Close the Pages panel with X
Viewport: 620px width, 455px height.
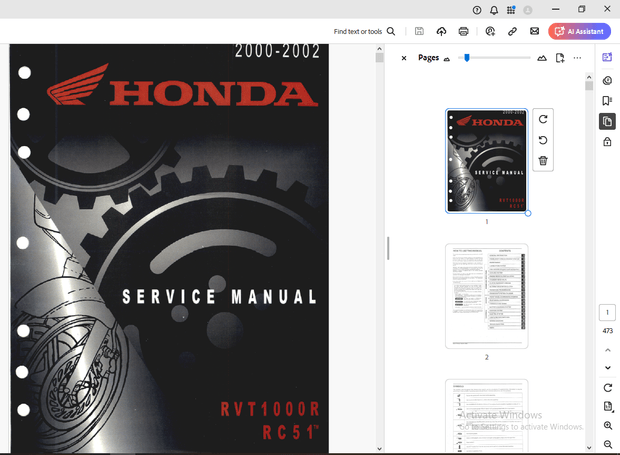click(404, 58)
